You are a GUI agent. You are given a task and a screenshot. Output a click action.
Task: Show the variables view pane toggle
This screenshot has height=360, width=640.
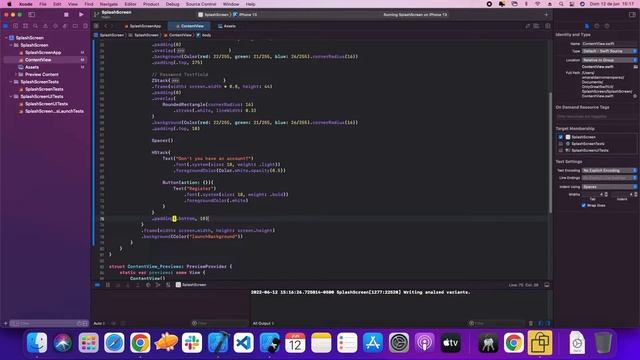[x=541, y=323]
